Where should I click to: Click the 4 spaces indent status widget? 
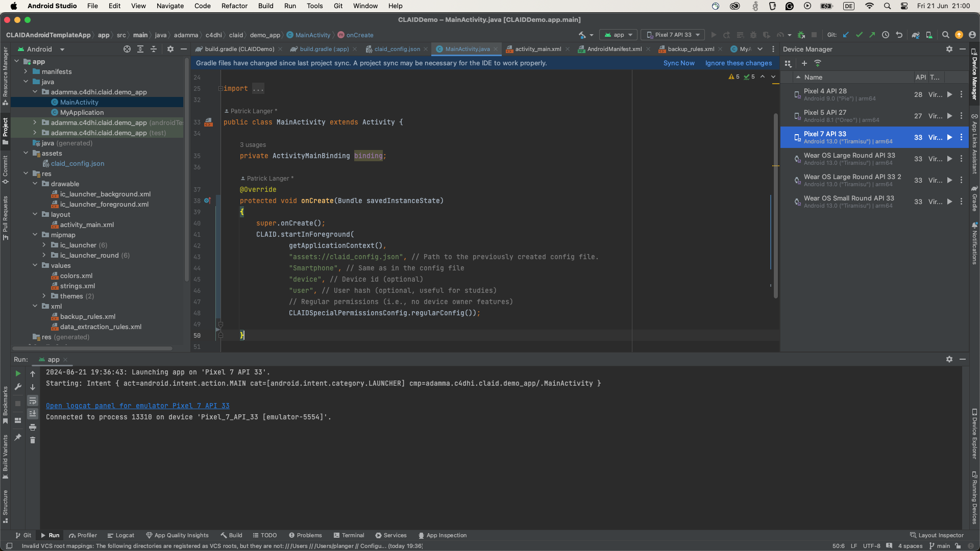tap(910, 546)
